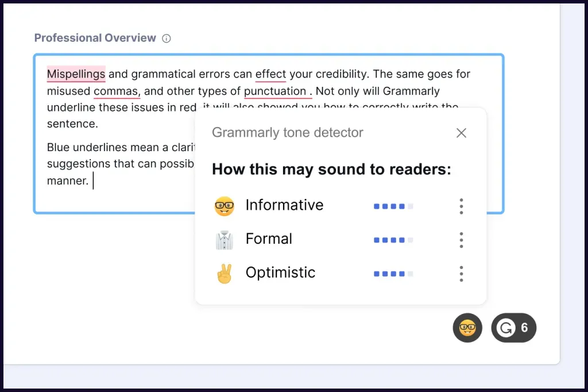Click the Formal tone label

[269, 239]
